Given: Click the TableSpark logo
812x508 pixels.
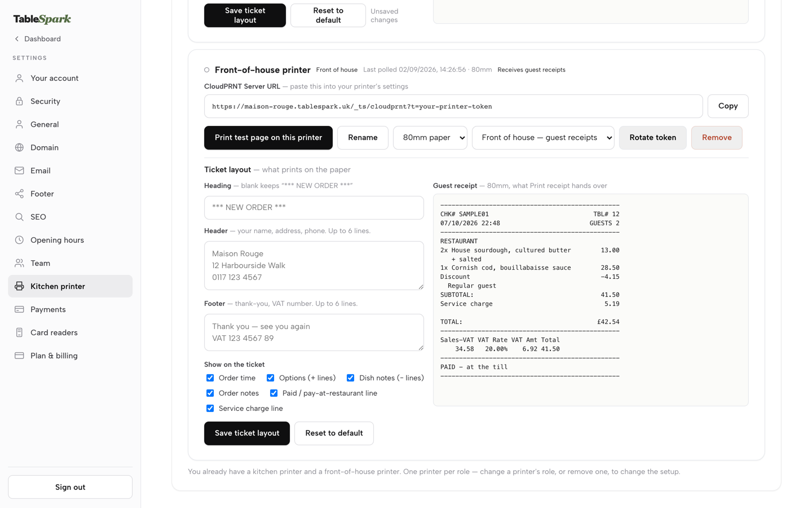Looking at the screenshot, I should (42, 19).
